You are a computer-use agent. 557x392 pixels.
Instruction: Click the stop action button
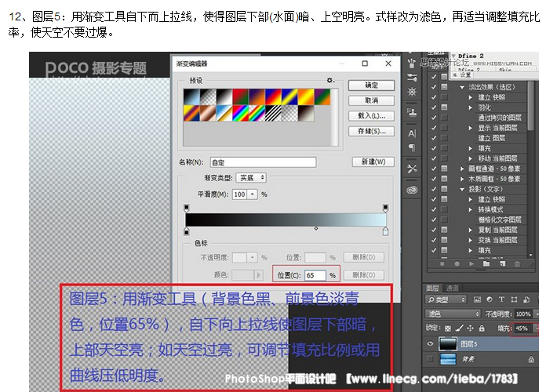[442, 264]
